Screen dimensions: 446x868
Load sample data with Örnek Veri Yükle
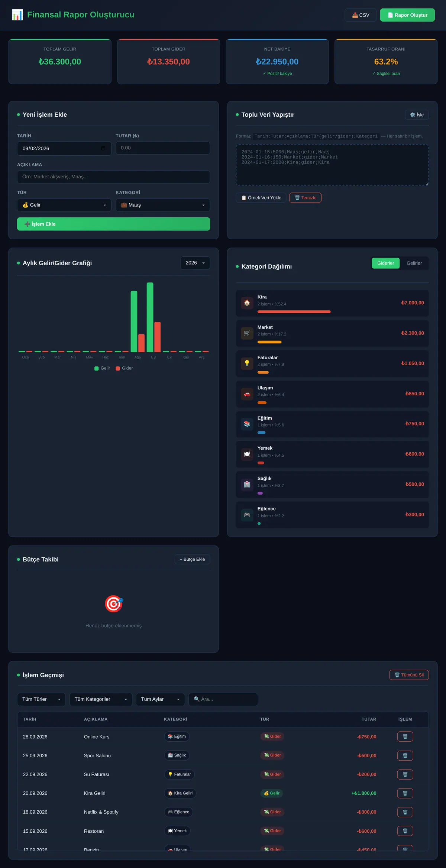click(x=261, y=198)
